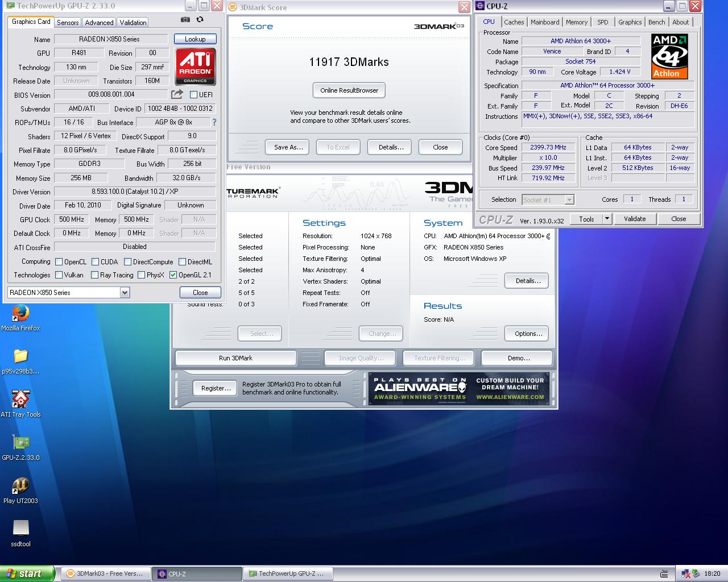Expand the Socket #1 selection dropdown

tap(569, 199)
